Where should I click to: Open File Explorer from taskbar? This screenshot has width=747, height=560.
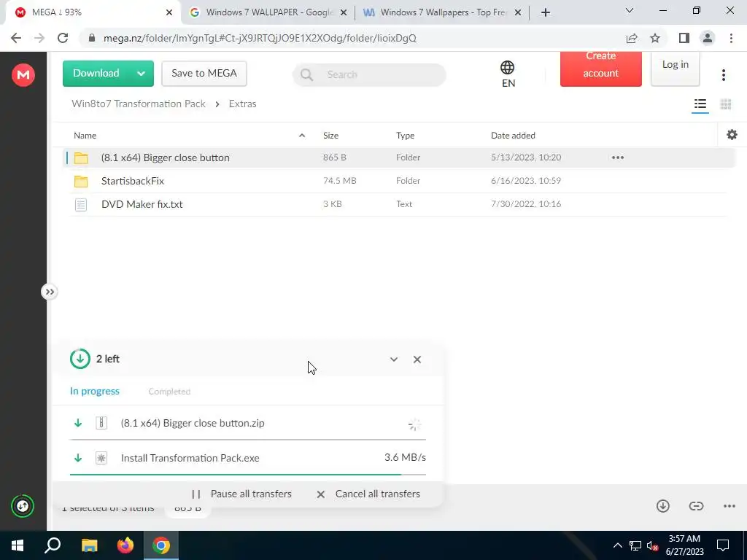(89, 545)
